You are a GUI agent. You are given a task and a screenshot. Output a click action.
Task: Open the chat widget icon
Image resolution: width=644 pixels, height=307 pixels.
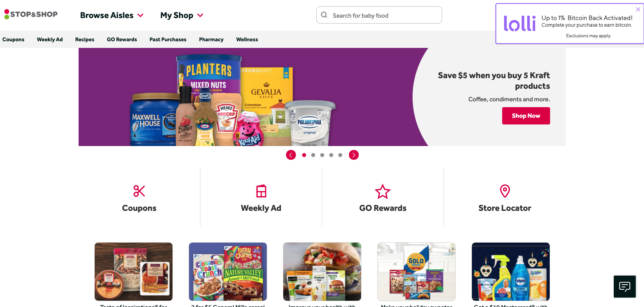point(625,287)
